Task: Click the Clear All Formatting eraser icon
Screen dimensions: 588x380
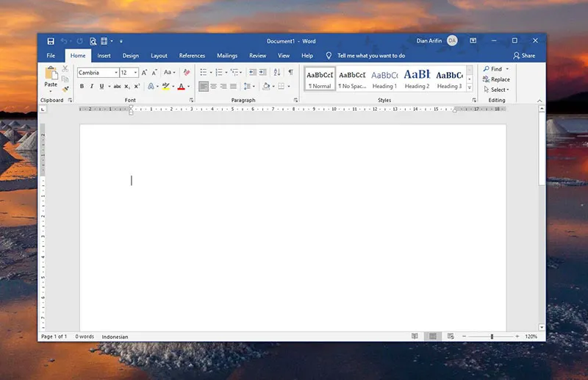Action: [187, 73]
